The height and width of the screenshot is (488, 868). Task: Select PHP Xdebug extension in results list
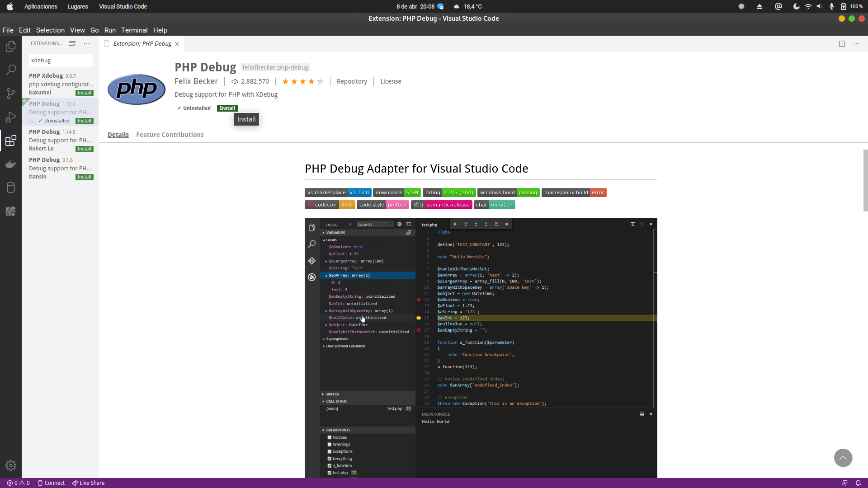[60, 84]
